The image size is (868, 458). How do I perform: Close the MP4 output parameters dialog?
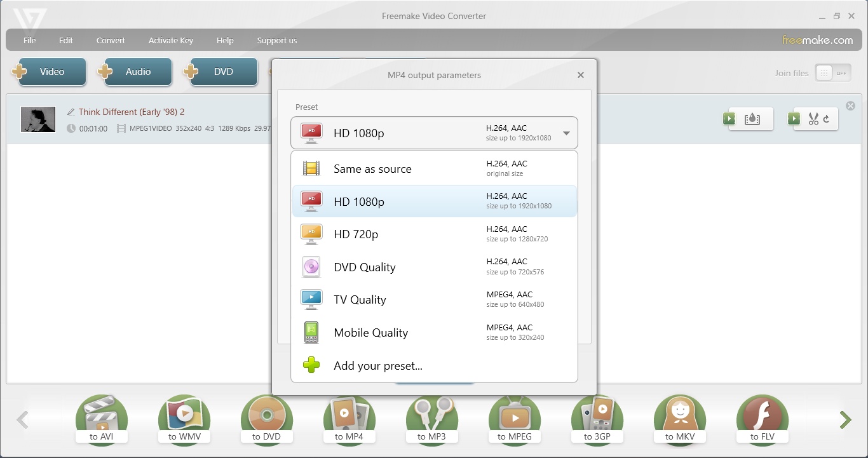point(580,75)
